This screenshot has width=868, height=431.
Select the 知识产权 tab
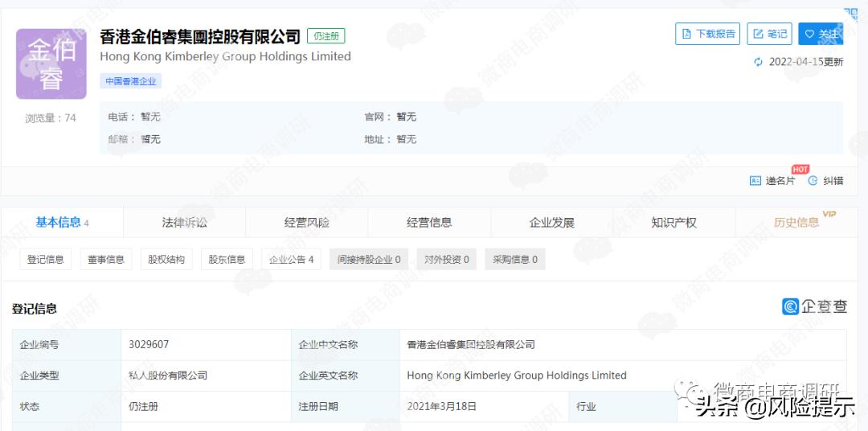(674, 223)
